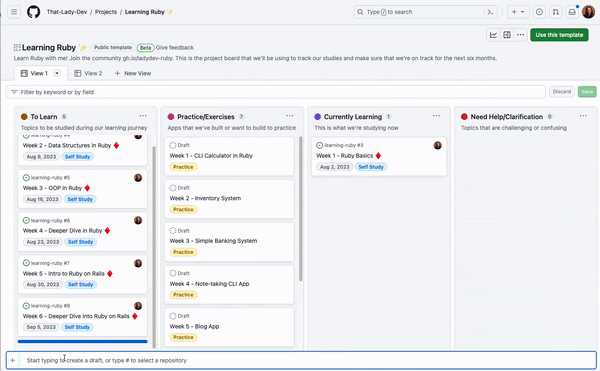Open Week 2 - Data Structures in Ruby card

tap(67, 145)
